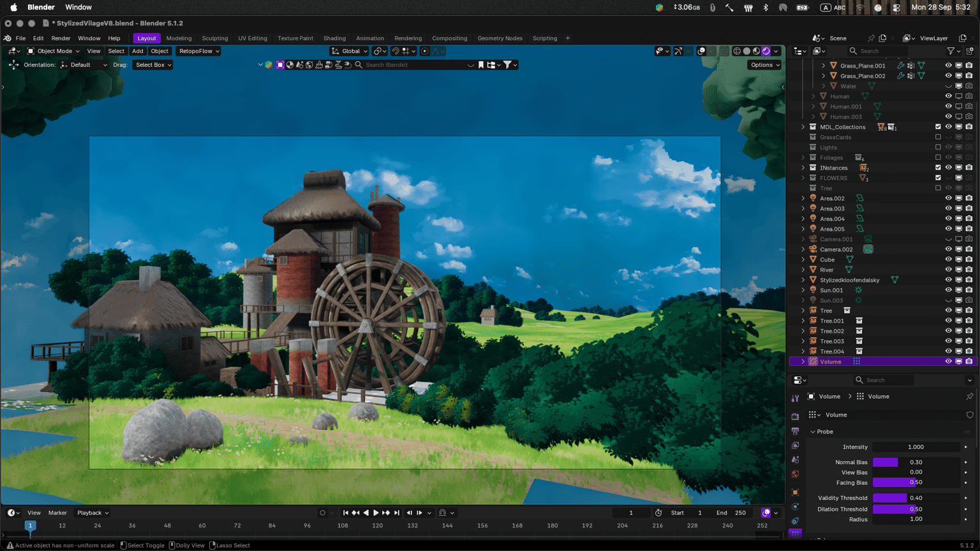Screen dimensions: 980x551
Task: Open the Object Constraints properties tab
Action: click(795, 521)
